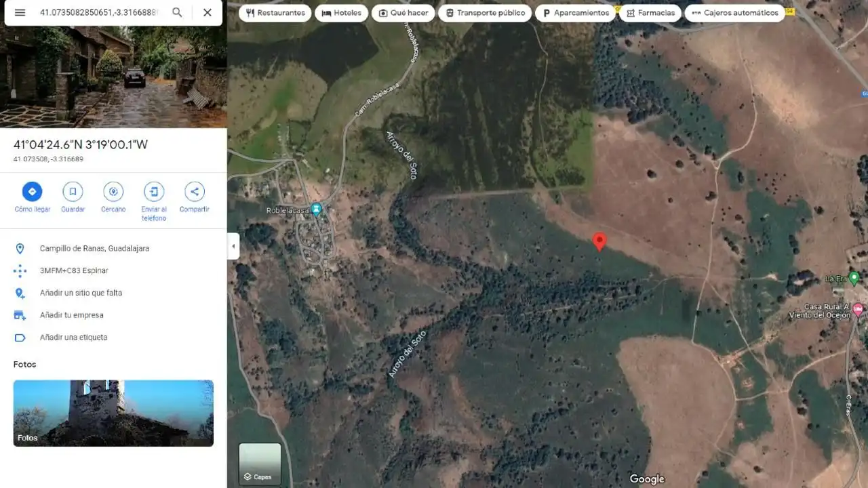This screenshot has width=868, height=488.
Task: Click the decimal coordinates 41.073508, -3.316689
Action: tap(48, 159)
